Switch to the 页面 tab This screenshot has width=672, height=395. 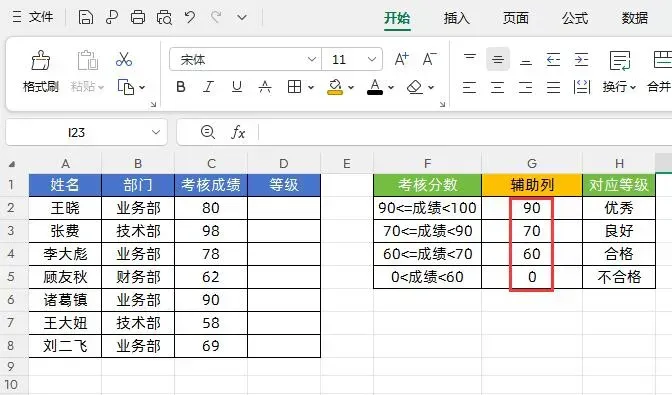tap(516, 18)
